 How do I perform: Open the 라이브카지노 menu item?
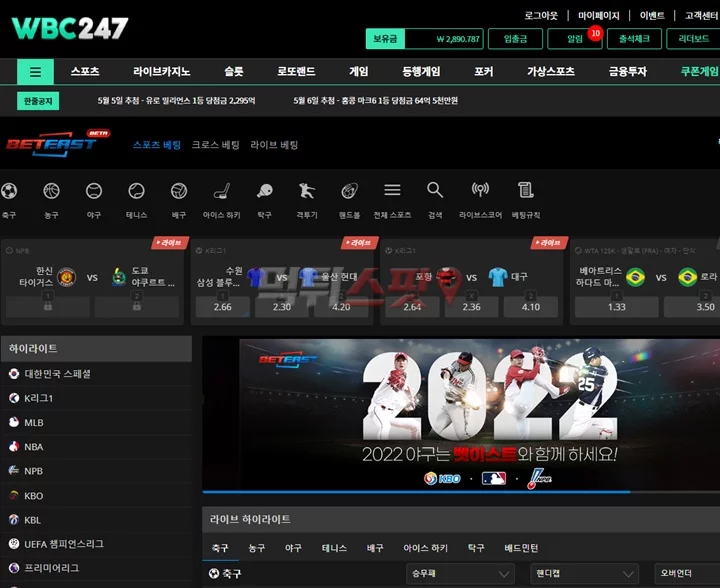pyautogui.click(x=162, y=72)
